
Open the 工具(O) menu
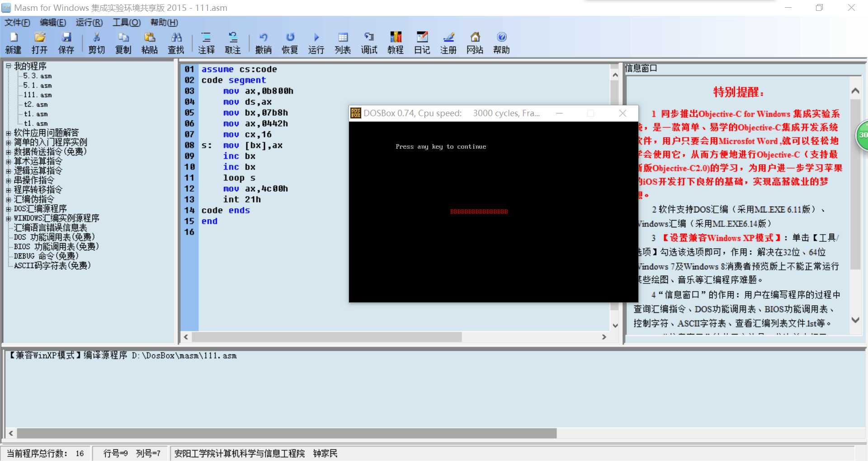click(127, 23)
